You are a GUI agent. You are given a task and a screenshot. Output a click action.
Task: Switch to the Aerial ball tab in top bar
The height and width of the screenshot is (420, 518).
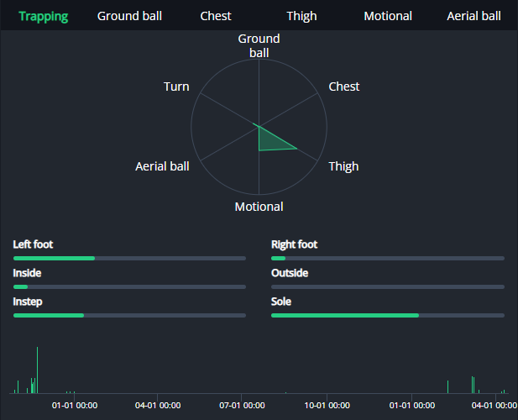click(474, 16)
